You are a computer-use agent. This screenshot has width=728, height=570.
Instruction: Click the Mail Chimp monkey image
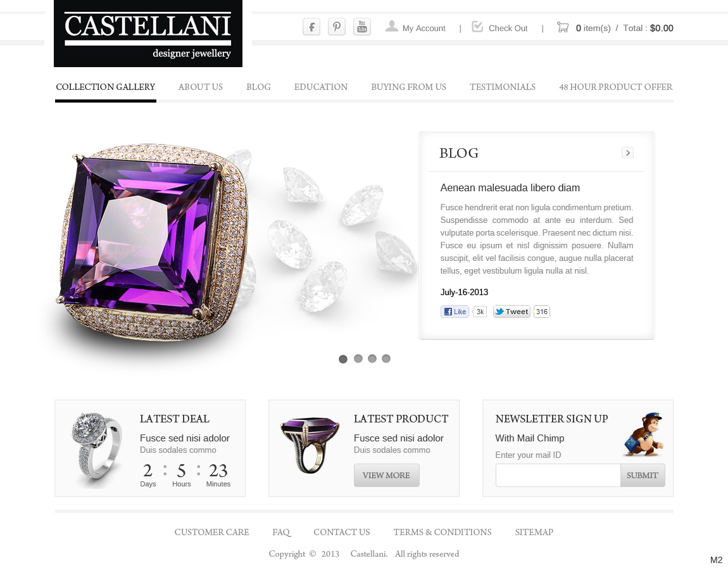tap(643, 434)
